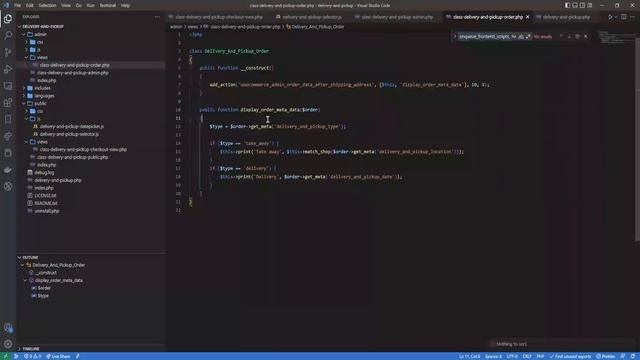Click the errors and warnings status item
This screenshot has width=640, height=360.
pos(32,356)
